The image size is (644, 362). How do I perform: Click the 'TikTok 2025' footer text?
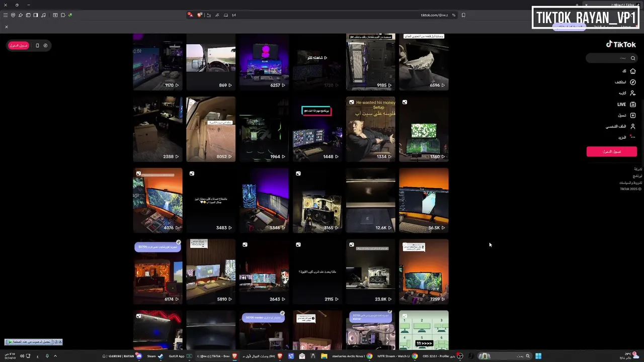tap(631, 189)
